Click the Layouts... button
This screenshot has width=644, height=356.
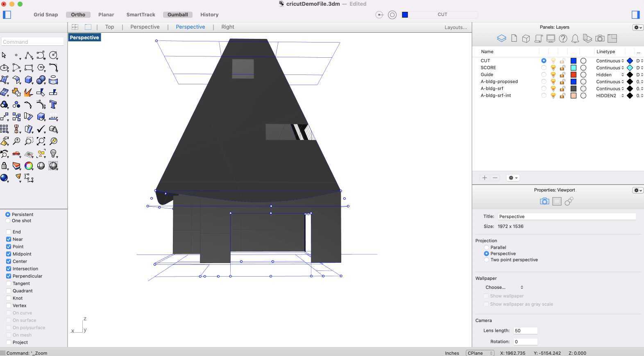coord(456,27)
